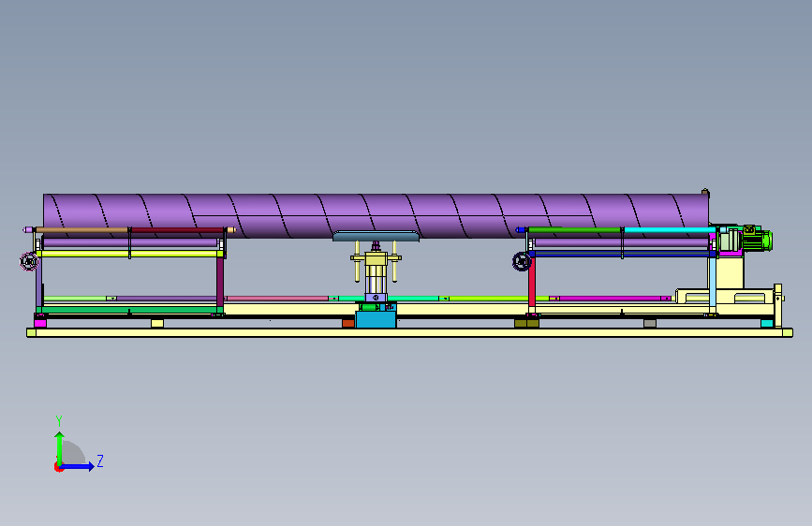Select the green Y axis arrow of the triad

point(60,448)
